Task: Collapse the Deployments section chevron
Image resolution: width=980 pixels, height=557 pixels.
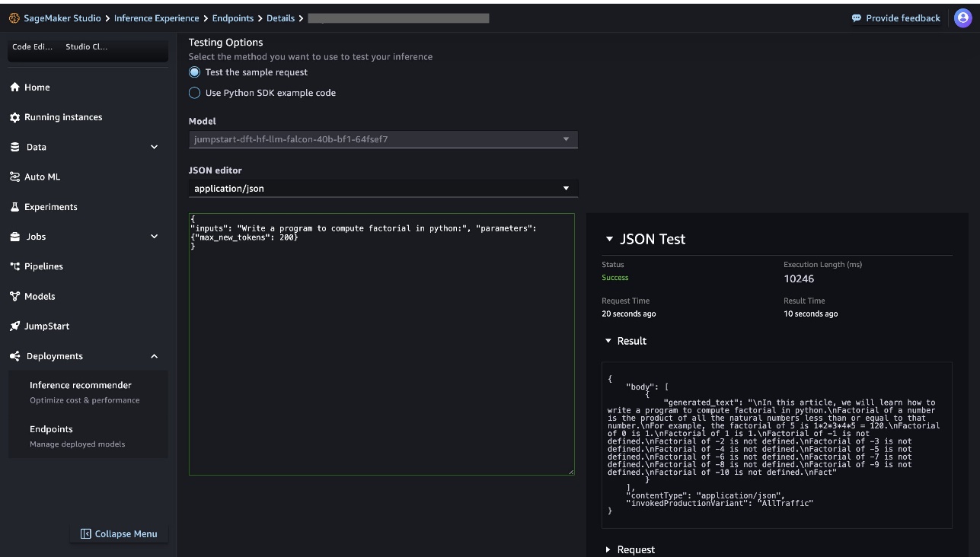Action: pyautogui.click(x=154, y=356)
